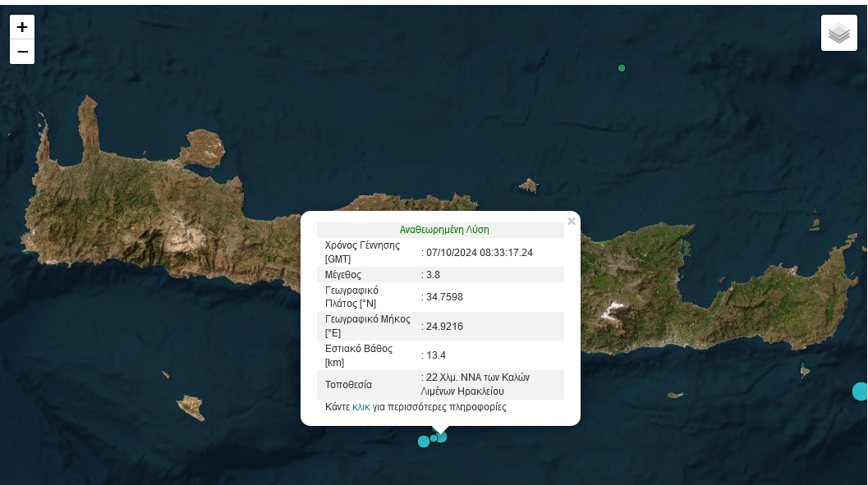Screen dimensions: 868x485
Task: Zoom in with the plus button
Action: click(x=22, y=26)
